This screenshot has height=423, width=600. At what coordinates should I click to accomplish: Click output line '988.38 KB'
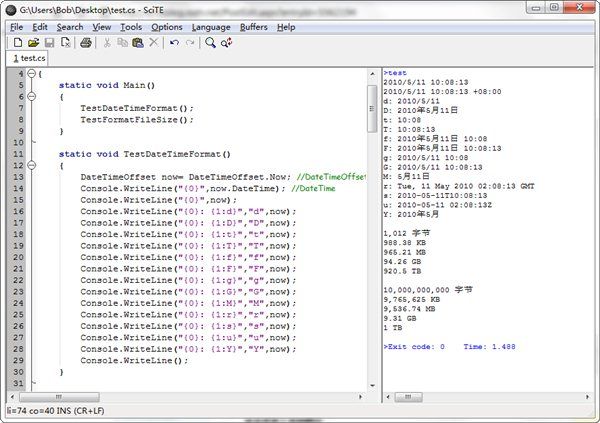404,243
